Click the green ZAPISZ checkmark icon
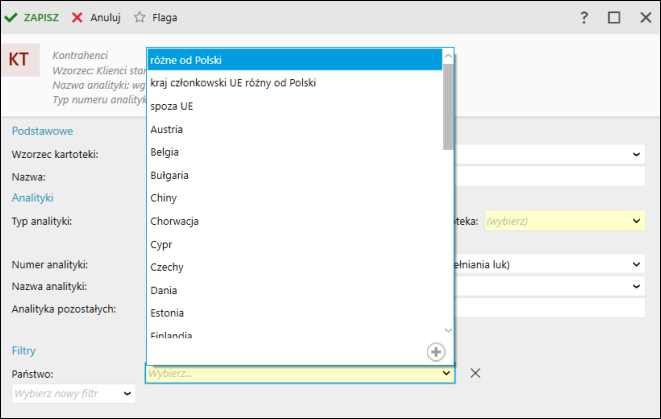661x419 pixels. click(x=11, y=17)
